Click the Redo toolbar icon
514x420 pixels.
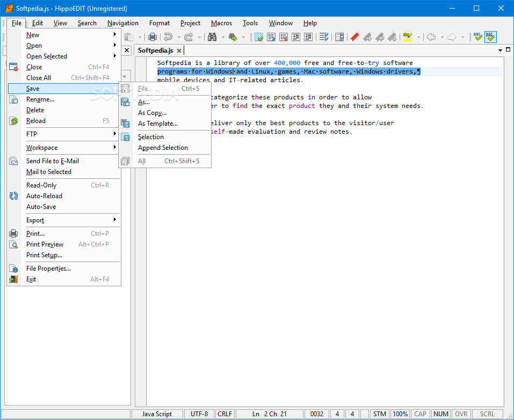[189, 37]
